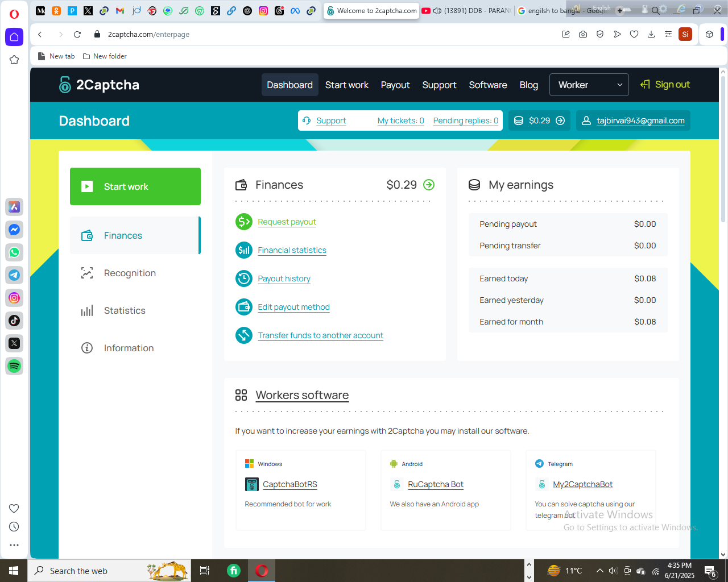Open Edit payout method link
The width and height of the screenshot is (728, 582).
click(x=293, y=307)
